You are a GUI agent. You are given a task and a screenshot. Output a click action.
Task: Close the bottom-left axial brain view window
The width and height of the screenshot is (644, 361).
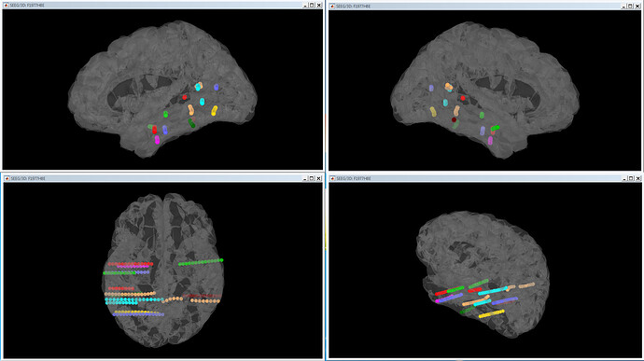(x=318, y=178)
